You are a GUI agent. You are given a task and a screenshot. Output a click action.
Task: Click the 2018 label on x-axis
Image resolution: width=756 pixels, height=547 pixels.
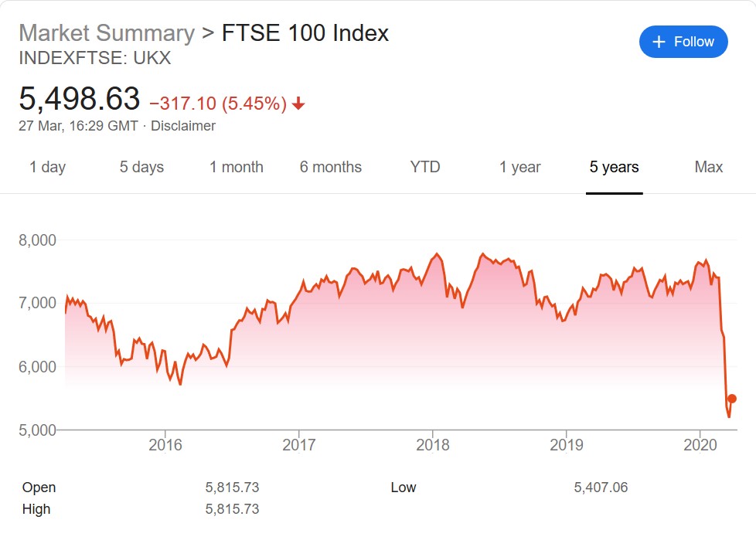[x=432, y=445]
